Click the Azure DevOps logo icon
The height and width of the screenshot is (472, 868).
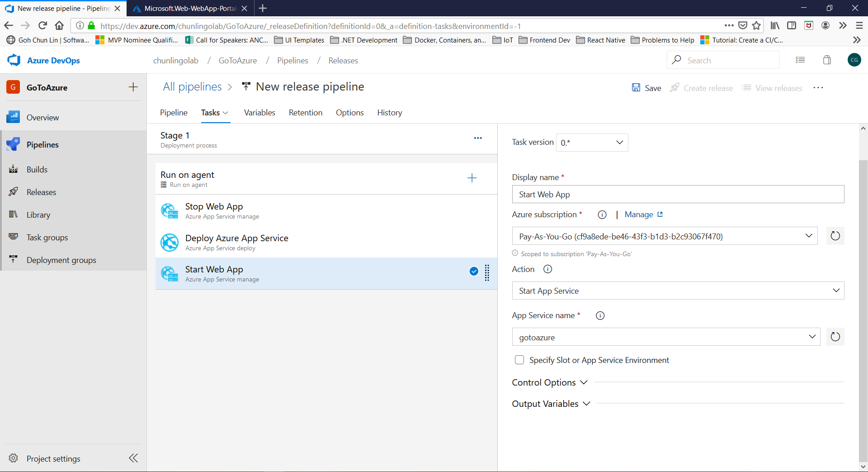pos(14,60)
